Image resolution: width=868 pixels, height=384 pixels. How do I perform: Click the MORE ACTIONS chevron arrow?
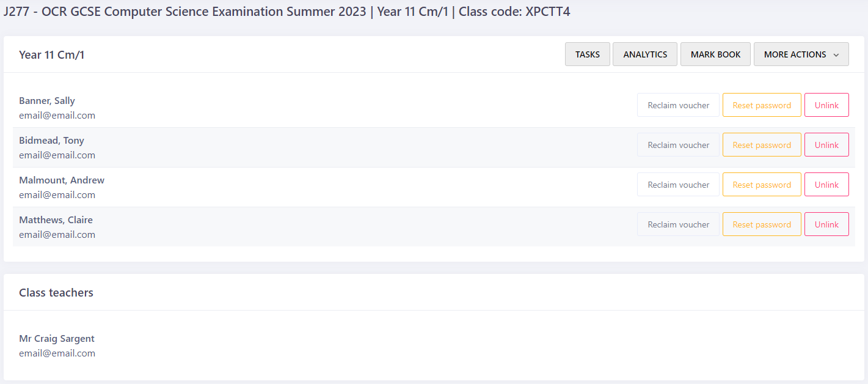[836, 55]
